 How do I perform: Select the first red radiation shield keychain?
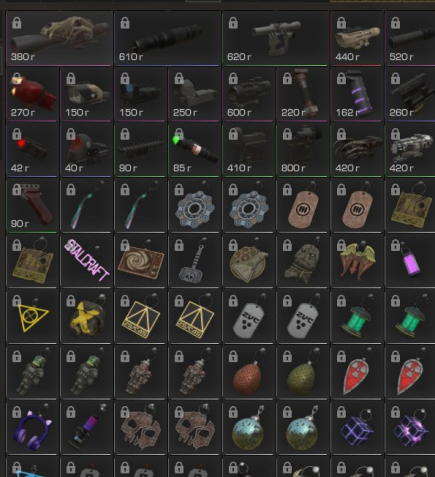click(x=357, y=372)
